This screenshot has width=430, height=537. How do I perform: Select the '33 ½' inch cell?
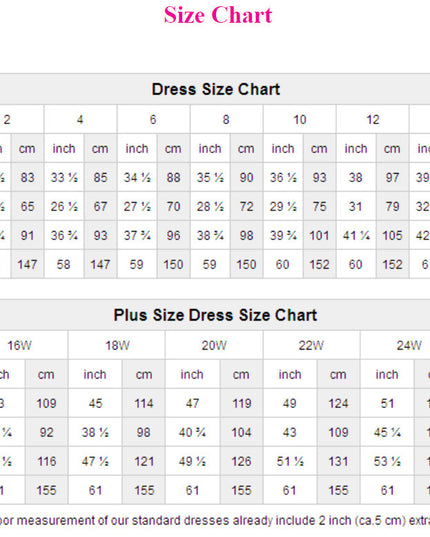(64, 177)
